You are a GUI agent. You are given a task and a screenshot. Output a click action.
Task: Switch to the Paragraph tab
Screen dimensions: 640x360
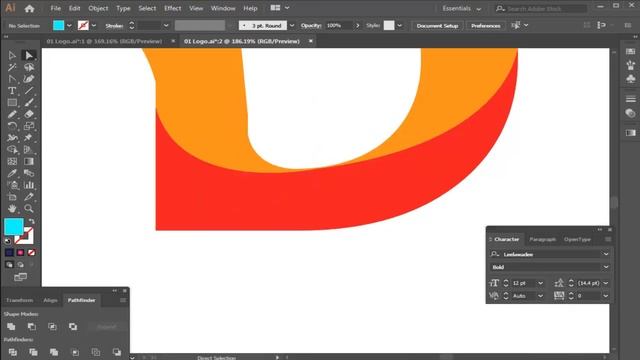[x=542, y=240]
